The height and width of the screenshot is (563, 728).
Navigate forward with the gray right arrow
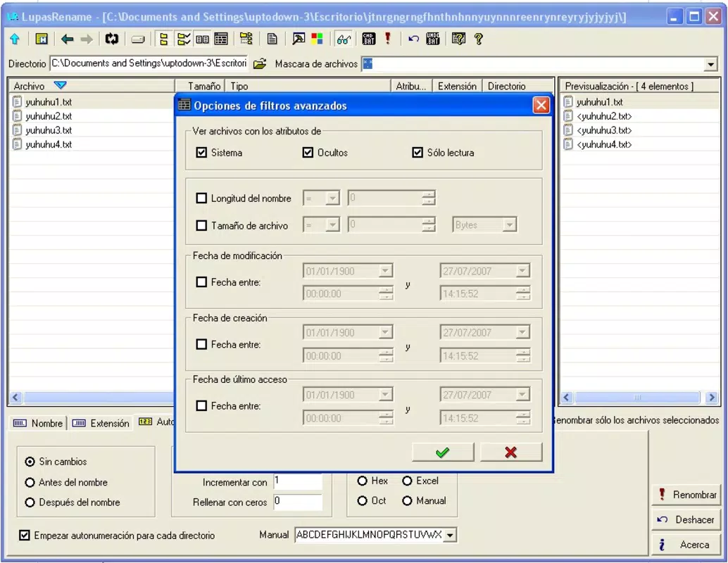coord(87,39)
